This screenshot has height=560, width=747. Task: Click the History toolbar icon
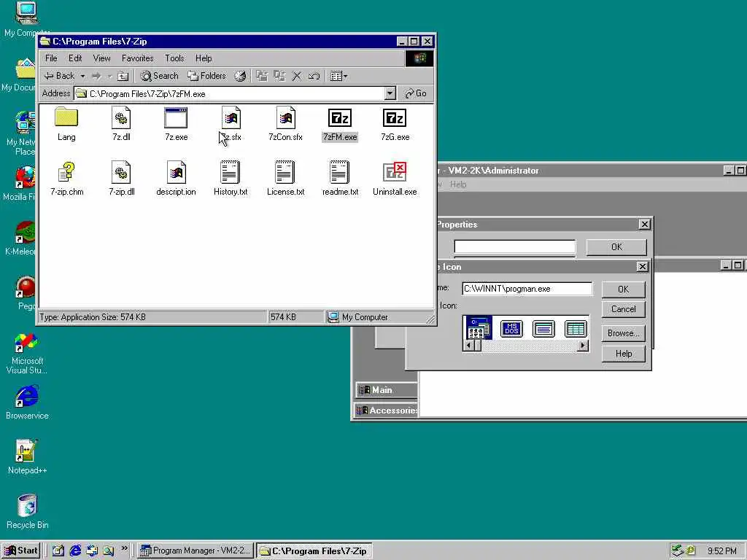point(240,76)
